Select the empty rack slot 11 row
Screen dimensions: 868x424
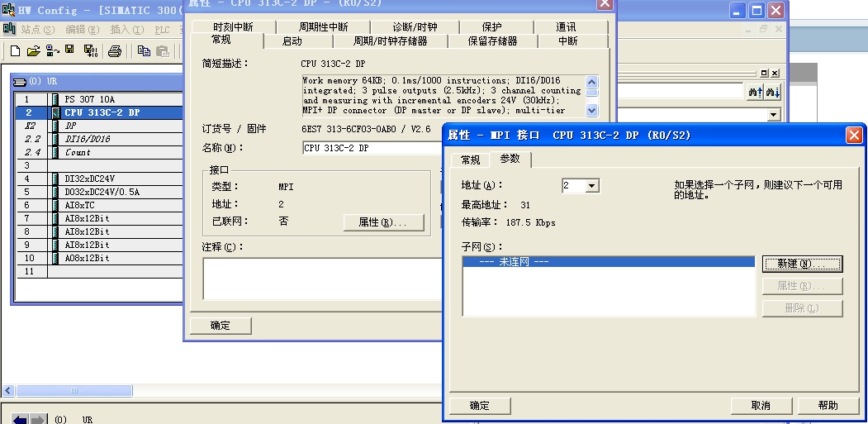click(x=100, y=272)
